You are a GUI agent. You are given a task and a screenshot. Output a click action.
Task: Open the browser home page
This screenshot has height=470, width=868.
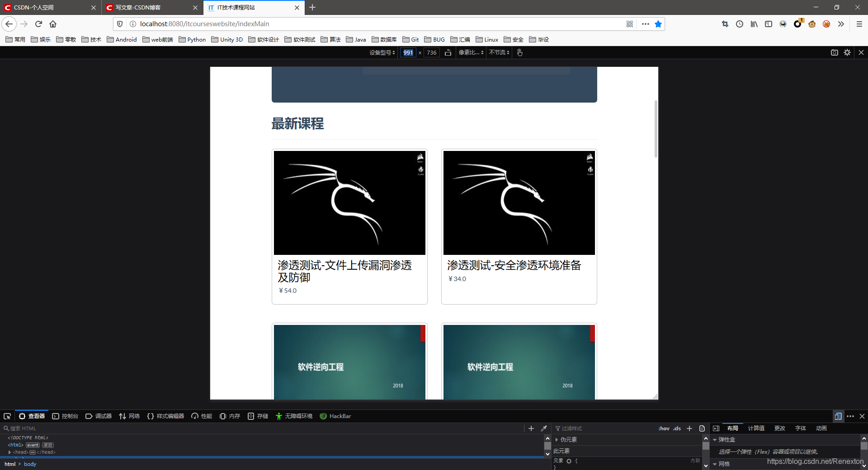point(53,24)
